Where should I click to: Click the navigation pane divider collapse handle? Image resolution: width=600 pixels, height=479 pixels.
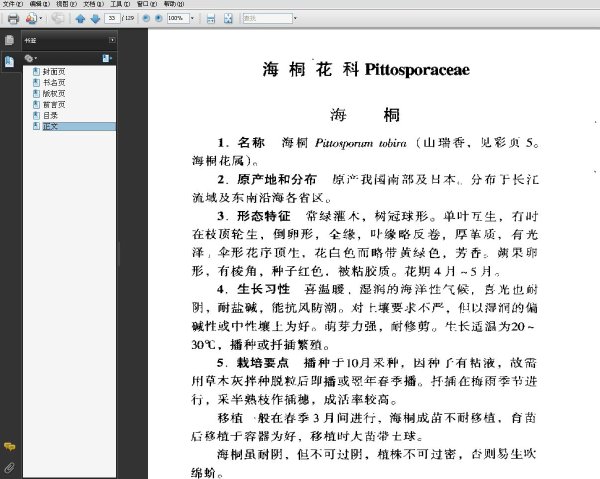coord(119,253)
